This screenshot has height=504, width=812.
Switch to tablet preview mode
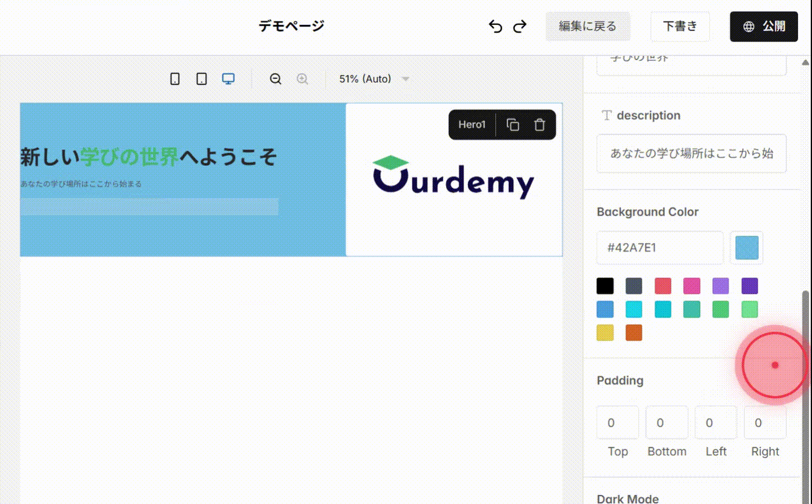point(201,79)
